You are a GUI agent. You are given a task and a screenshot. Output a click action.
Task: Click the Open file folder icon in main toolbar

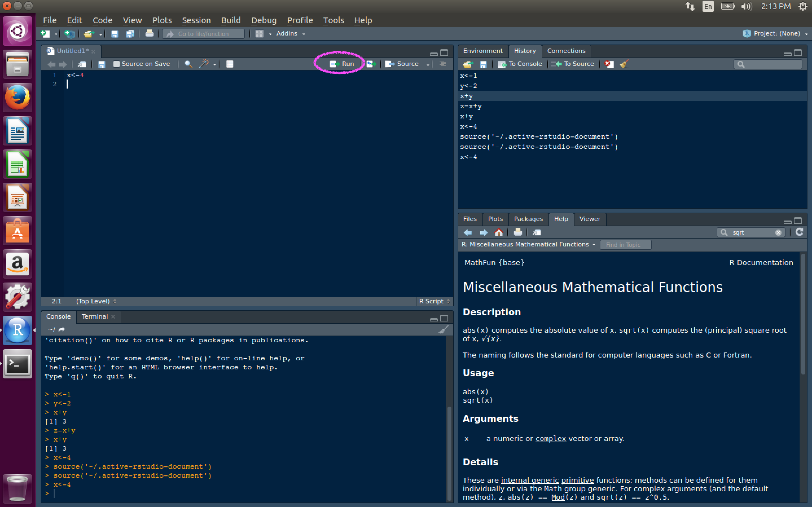coord(89,34)
